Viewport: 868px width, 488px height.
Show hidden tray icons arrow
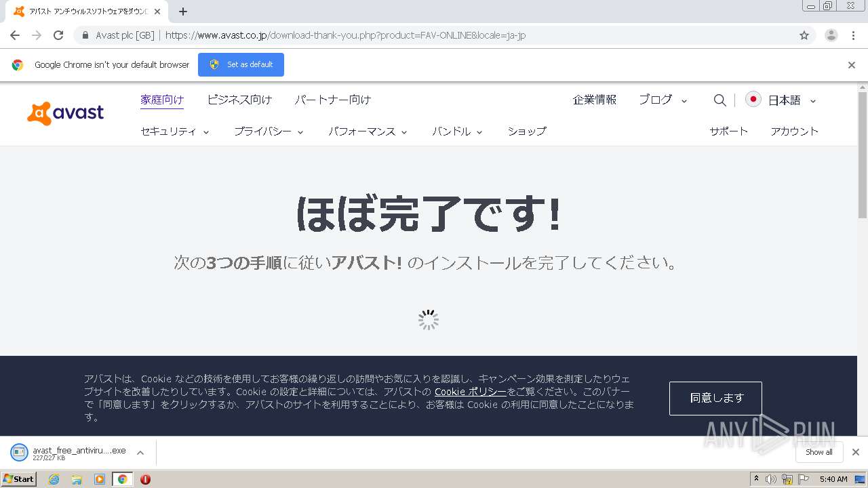tap(756, 479)
